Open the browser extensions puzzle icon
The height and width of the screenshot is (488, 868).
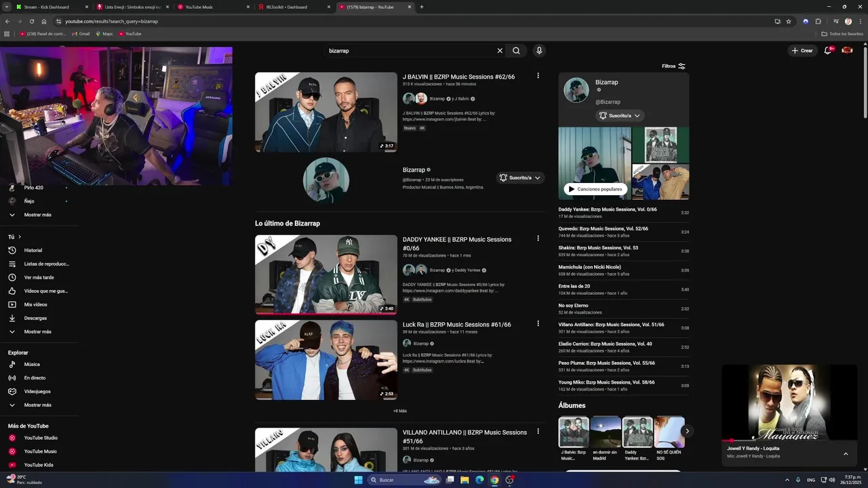[818, 21]
